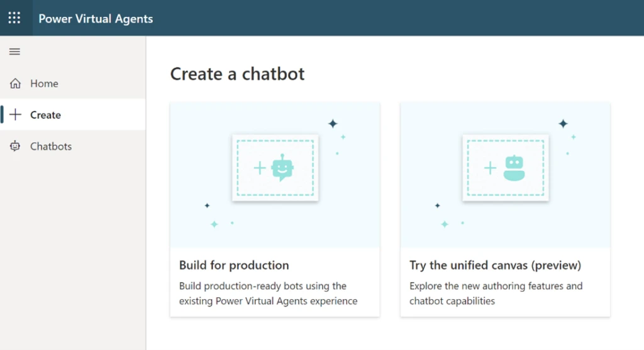Open the Chatbots label in the sidebar
This screenshot has height=350, width=644.
point(51,146)
